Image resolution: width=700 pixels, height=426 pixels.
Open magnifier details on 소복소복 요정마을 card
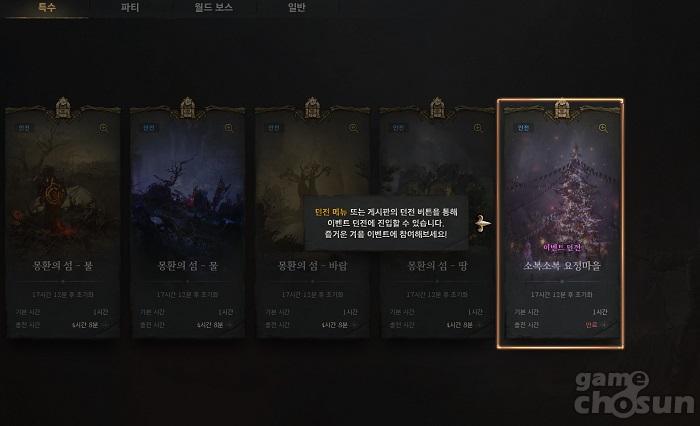603,128
